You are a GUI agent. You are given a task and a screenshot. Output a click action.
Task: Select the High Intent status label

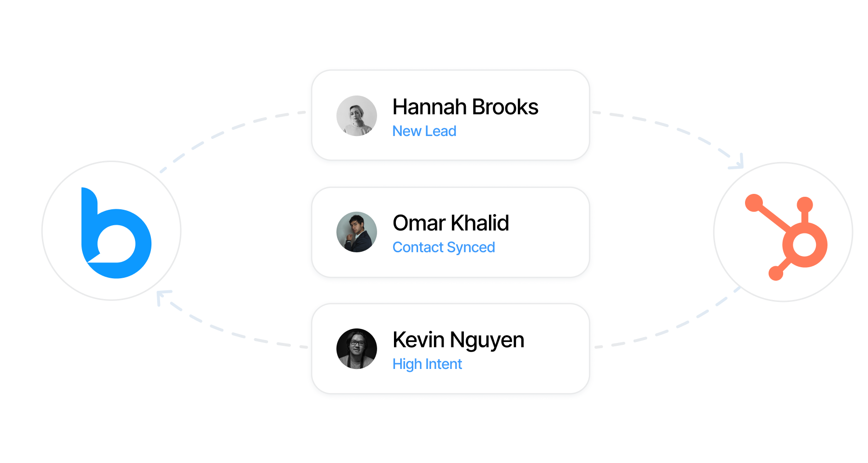[427, 364]
